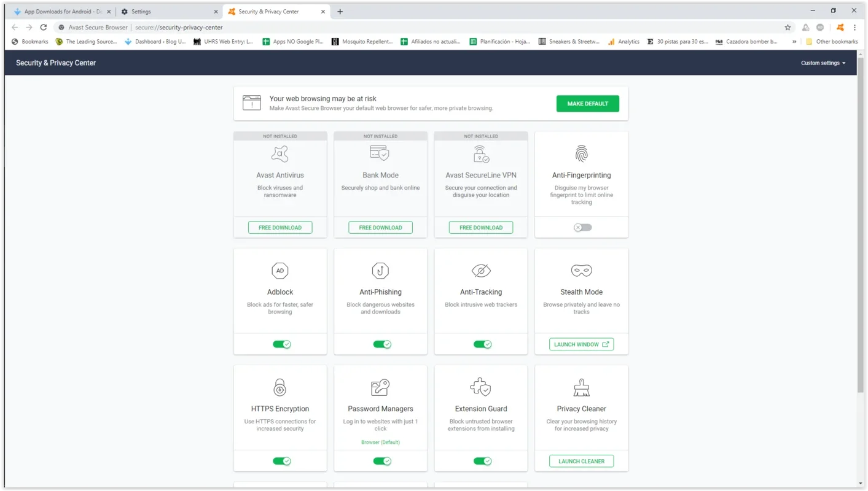Viewport: 868px width, 491px height.
Task: Open the Dashboard Blog bookmark
Action: click(155, 42)
